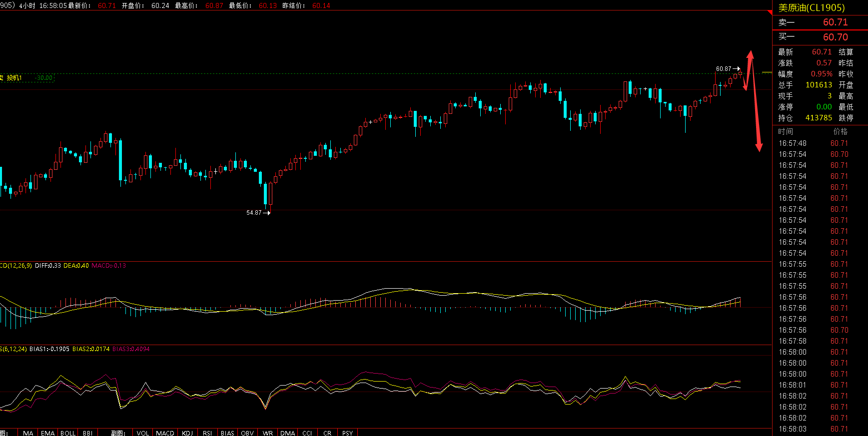Click the 54.87 low price label on chart
The height and width of the screenshot is (436, 868).
coord(254,213)
